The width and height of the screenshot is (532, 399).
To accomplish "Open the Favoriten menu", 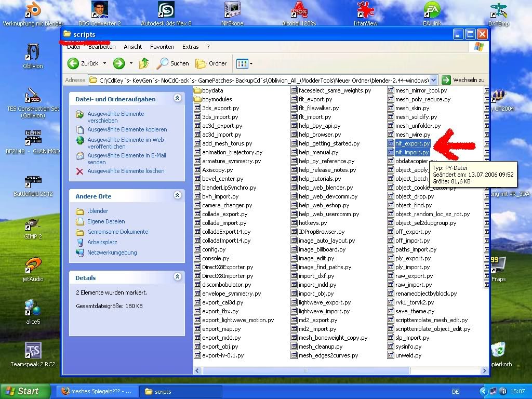I will (162, 47).
